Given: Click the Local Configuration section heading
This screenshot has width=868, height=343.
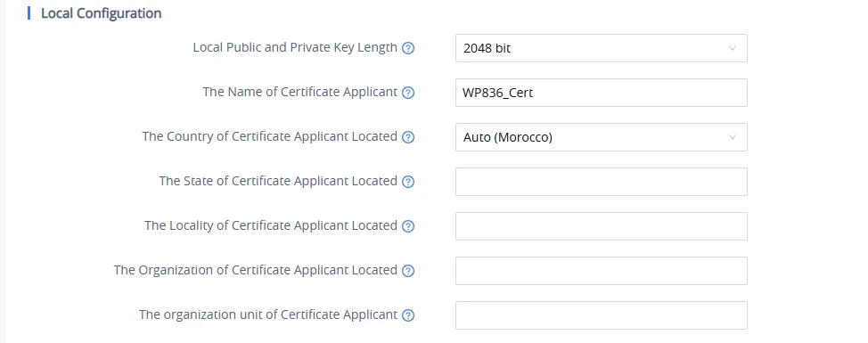Looking at the screenshot, I should [x=102, y=13].
